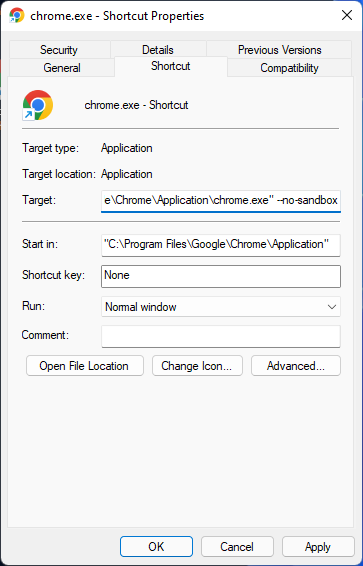The width and height of the screenshot is (363, 566).
Task: Close the Shortcut Properties dialog
Action: pos(347,15)
